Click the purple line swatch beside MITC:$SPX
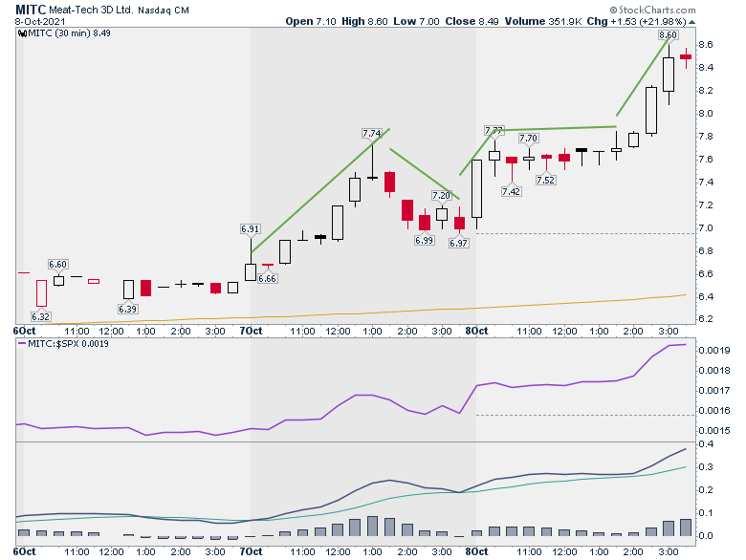This screenshot has width=746, height=560. click(21, 344)
